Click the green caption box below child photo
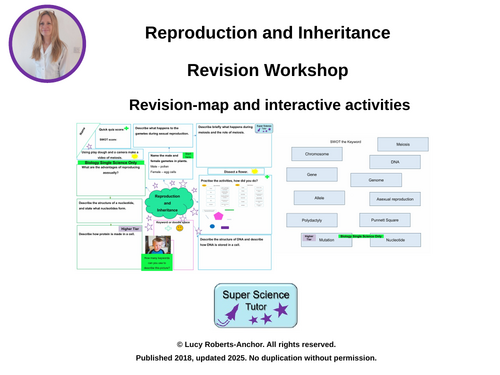 (x=157, y=262)
